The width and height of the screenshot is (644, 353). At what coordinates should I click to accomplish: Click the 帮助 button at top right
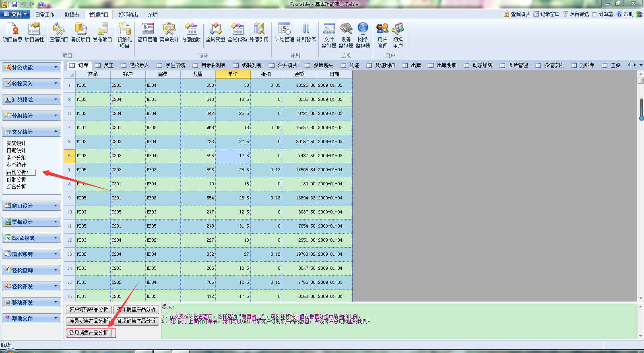(x=625, y=14)
